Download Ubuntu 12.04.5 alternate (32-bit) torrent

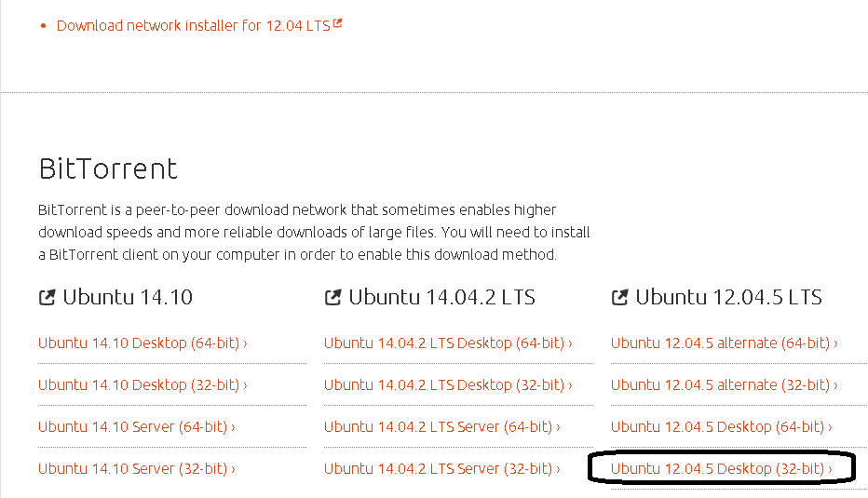tap(724, 385)
